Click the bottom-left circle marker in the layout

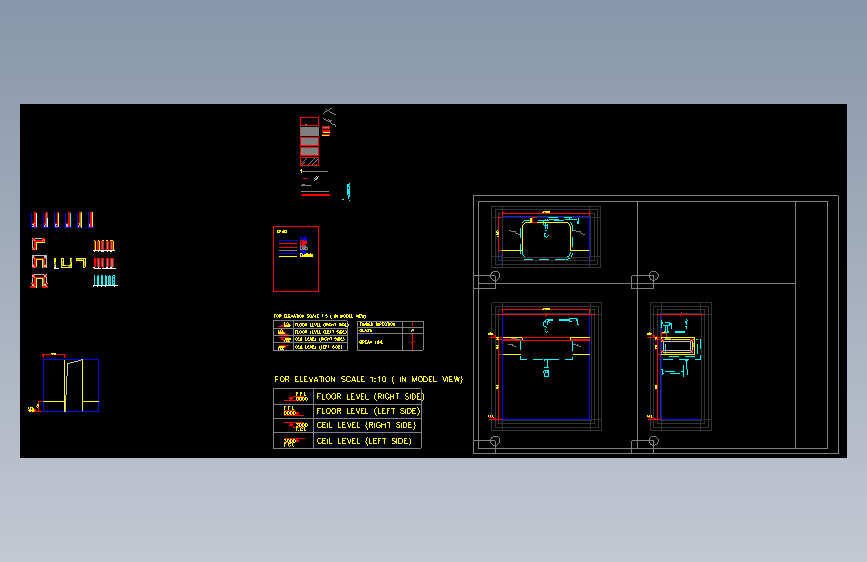pyautogui.click(x=495, y=441)
